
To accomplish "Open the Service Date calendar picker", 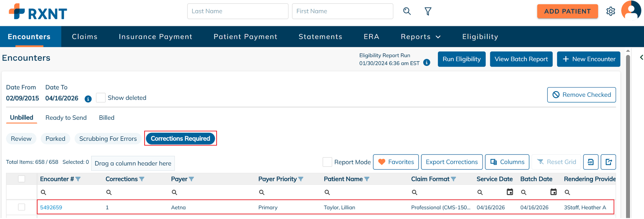I will point(510,192).
